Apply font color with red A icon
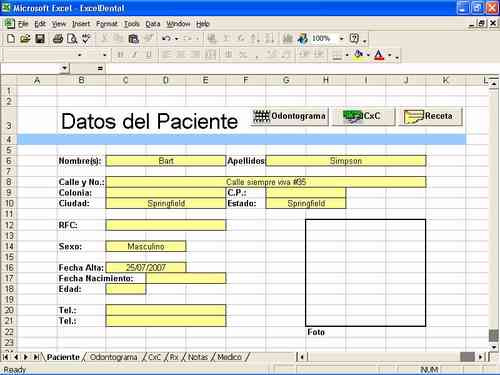The width and height of the screenshot is (500, 375). click(x=379, y=54)
